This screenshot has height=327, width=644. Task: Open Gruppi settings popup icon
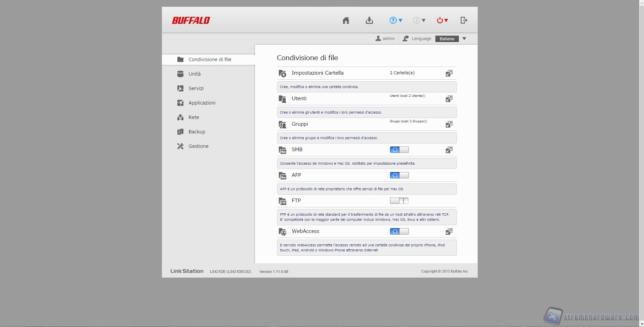449,124
